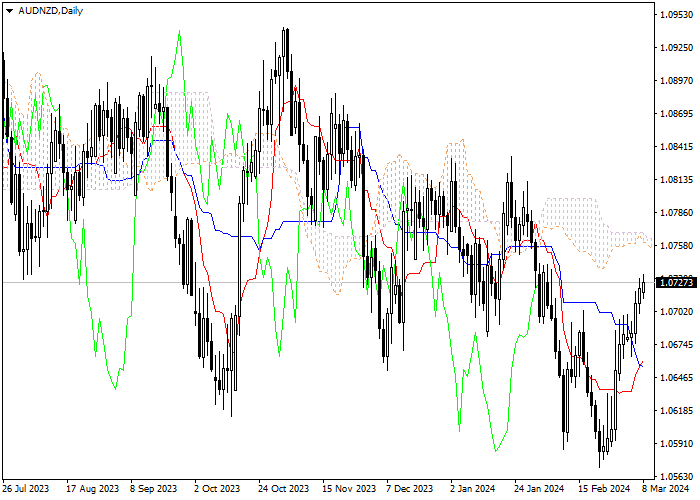Click the 7 Dec 2023 date label
This screenshot has height=500, width=700.
point(409,488)
